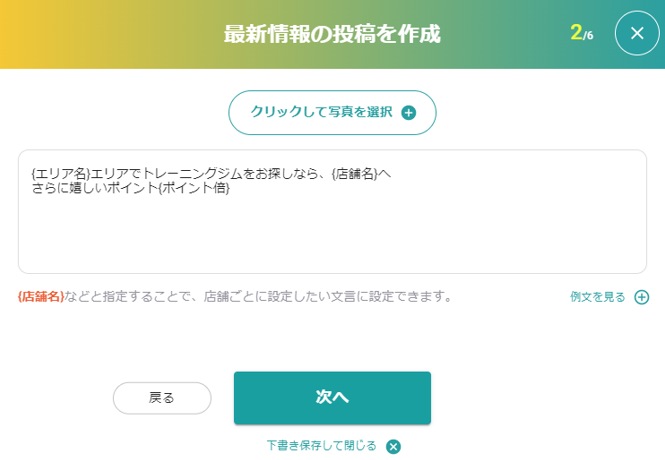
Task: Click the orange {店舗名} hint label
Action: pyautogui.click(x=41, y=297)
